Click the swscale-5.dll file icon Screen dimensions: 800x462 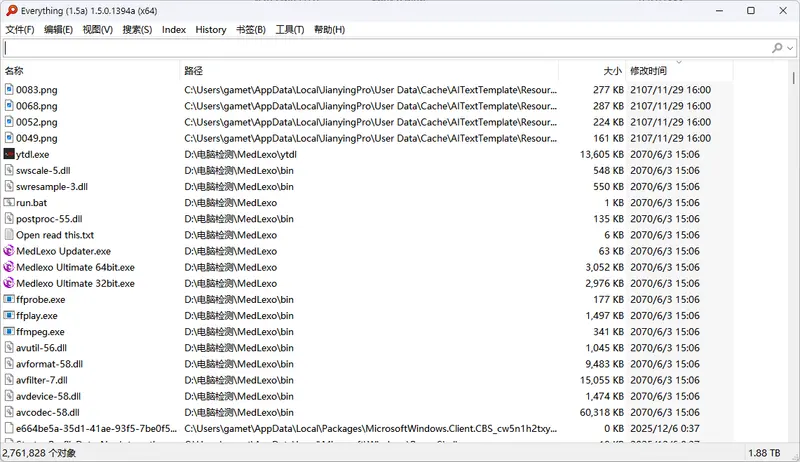point(9,170)
